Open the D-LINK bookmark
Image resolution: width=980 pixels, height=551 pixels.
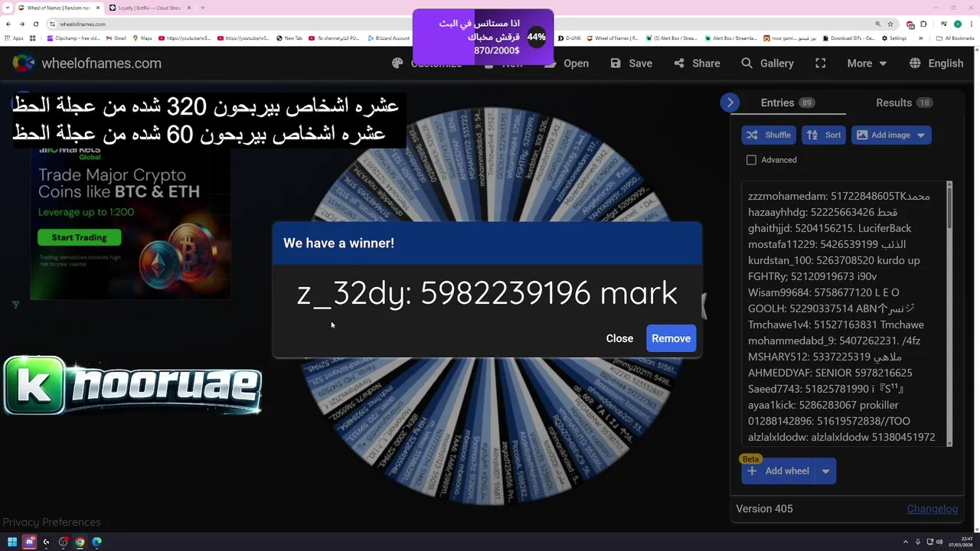(569, 38)
